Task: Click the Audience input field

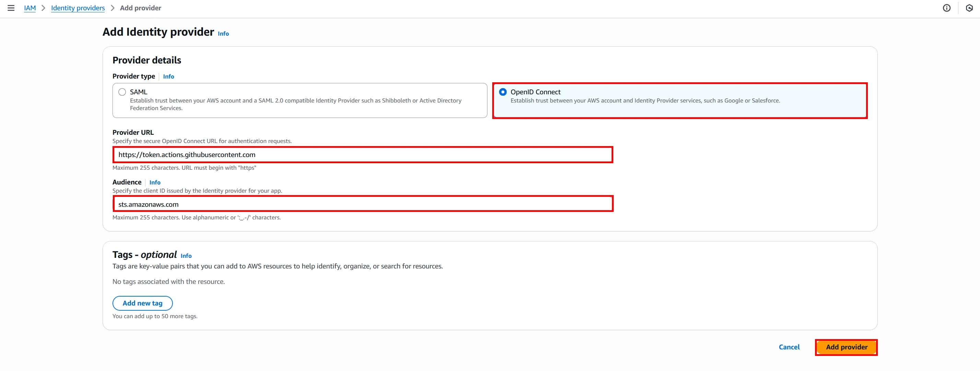Action: [363, 204]
